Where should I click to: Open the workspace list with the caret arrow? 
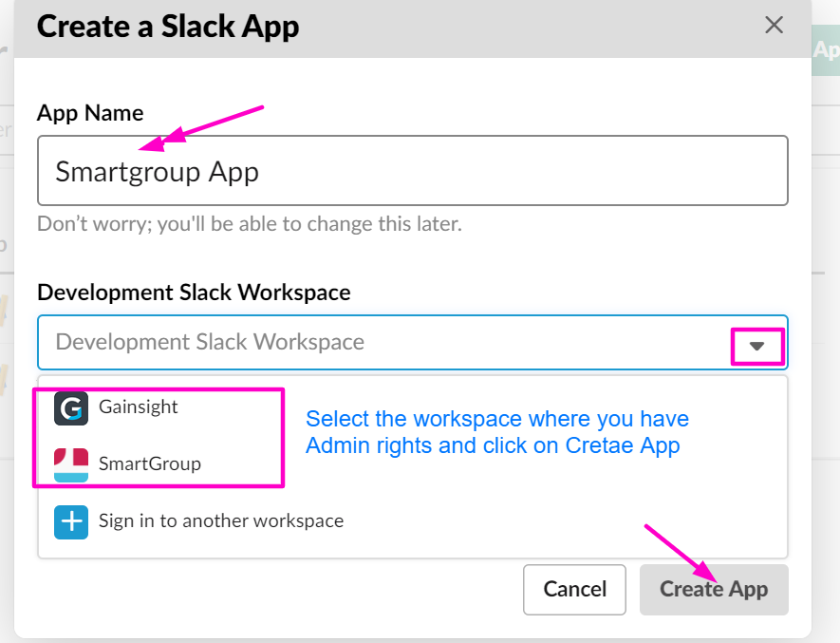756,346
